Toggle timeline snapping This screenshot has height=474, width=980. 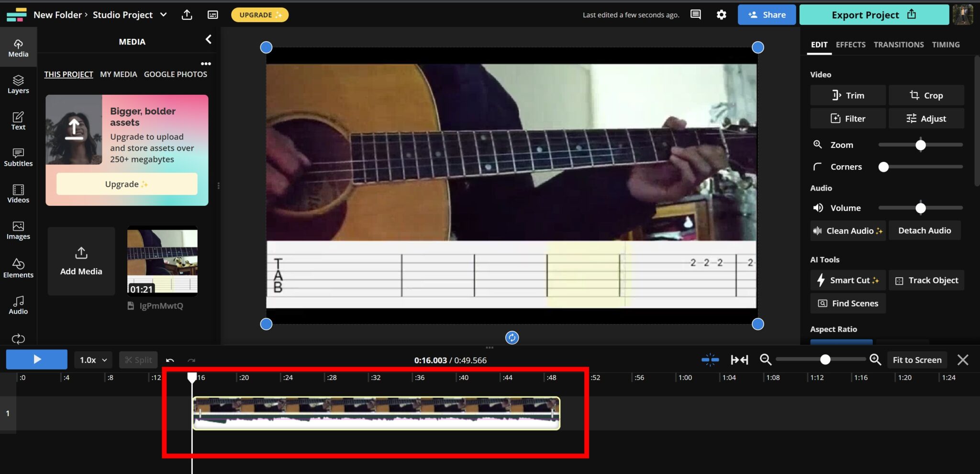(710, 360)
